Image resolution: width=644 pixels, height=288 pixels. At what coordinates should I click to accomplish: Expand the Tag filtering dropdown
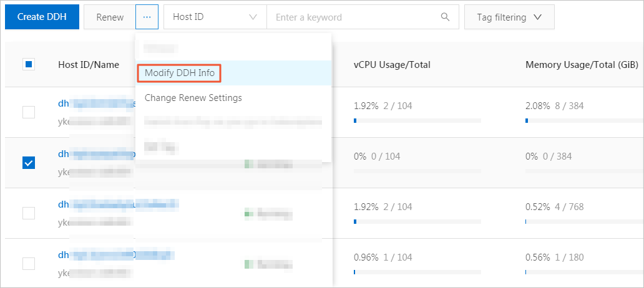tap(509, 17)
